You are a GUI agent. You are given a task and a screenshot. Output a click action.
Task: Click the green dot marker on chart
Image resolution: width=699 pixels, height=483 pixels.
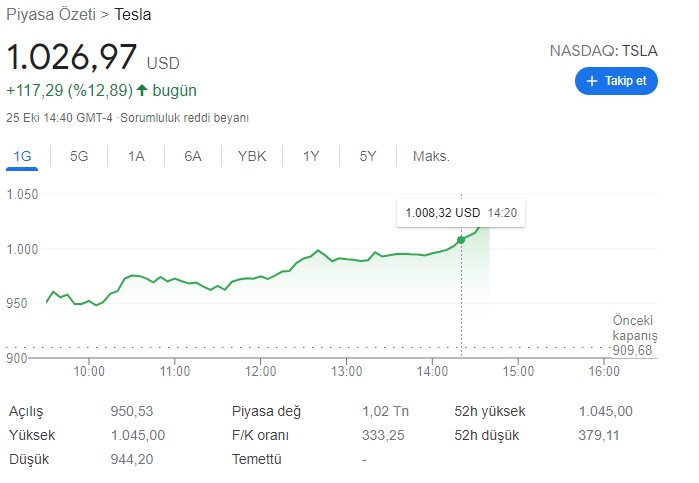pos(461,240)
